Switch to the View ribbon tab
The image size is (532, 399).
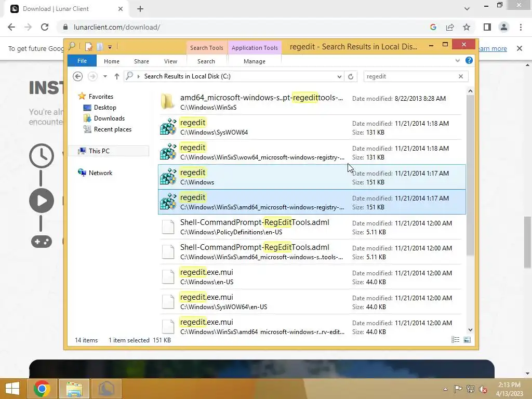170,61
